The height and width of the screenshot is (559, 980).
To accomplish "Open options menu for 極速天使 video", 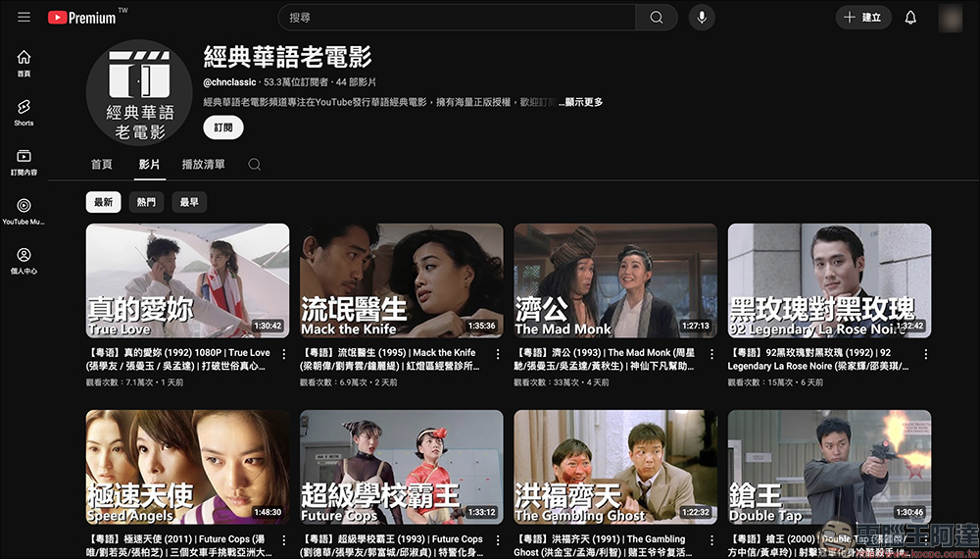I will pos(284,540).
